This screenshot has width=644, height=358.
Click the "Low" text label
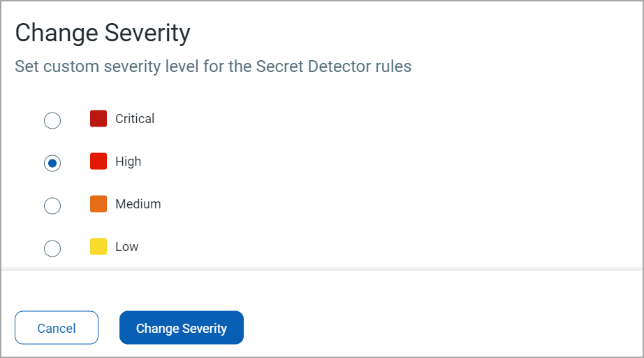[127, 247]
